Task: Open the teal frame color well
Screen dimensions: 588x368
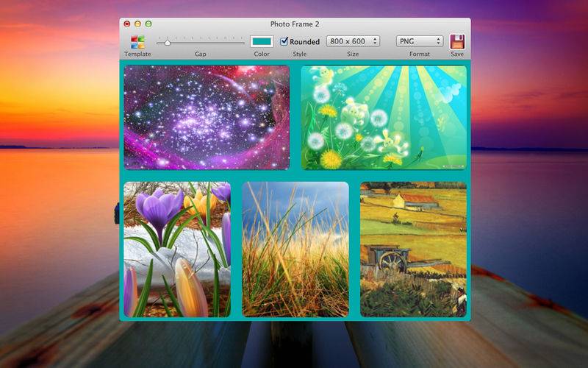Action: click(x=262, y=41)
